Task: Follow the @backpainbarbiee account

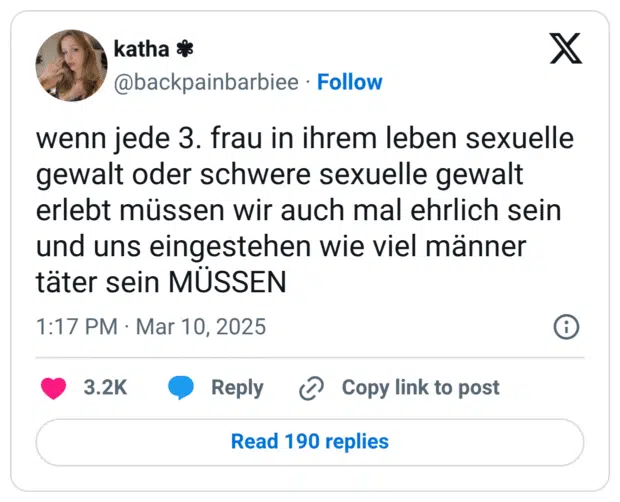Action: [349, 82]
